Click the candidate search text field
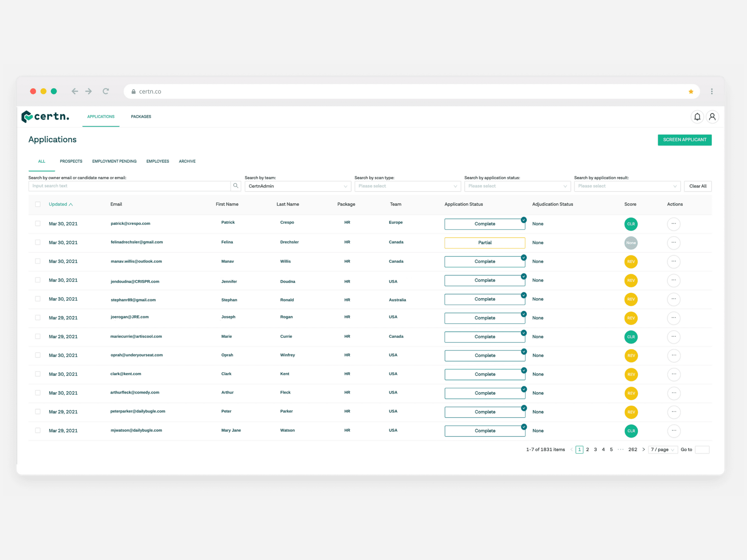The height and width of the screenshot is (560, 747). pyautogui.click(x=130, y=186)
